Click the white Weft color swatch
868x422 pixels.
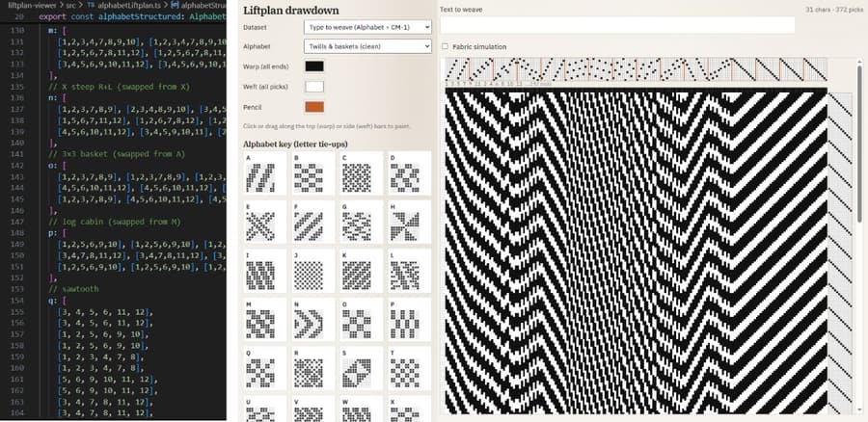(314, 87)
